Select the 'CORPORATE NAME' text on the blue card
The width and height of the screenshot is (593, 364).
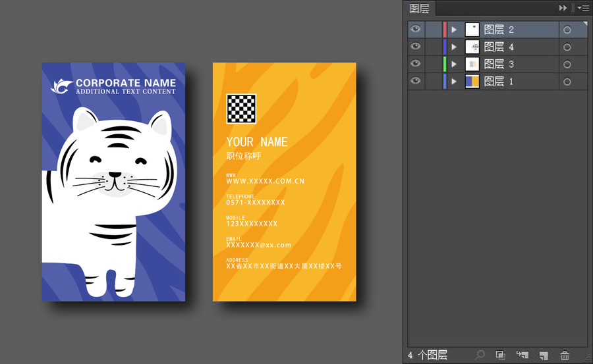[x=126, y=83]
